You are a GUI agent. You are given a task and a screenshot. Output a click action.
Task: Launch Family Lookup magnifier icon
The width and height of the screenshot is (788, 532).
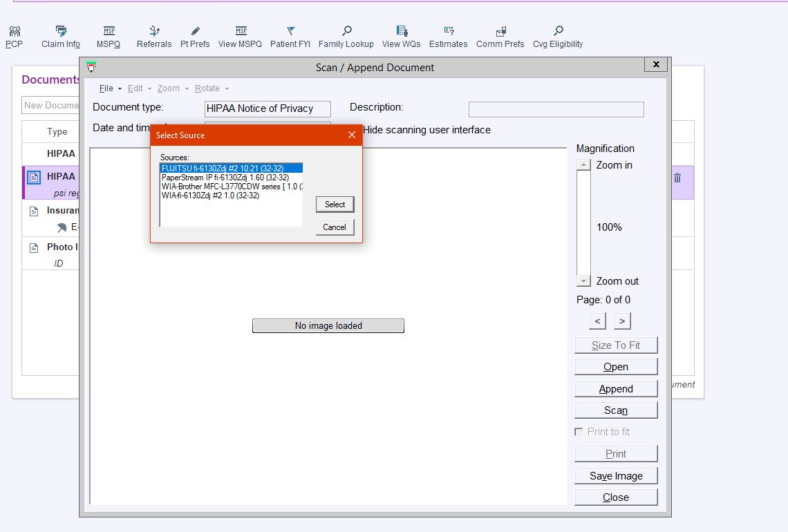(346, 31)
